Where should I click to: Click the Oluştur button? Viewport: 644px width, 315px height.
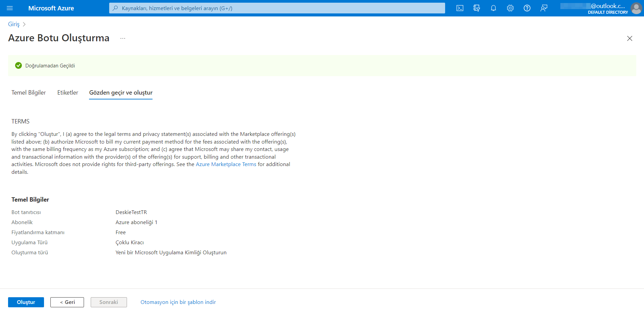pos(26,302)
